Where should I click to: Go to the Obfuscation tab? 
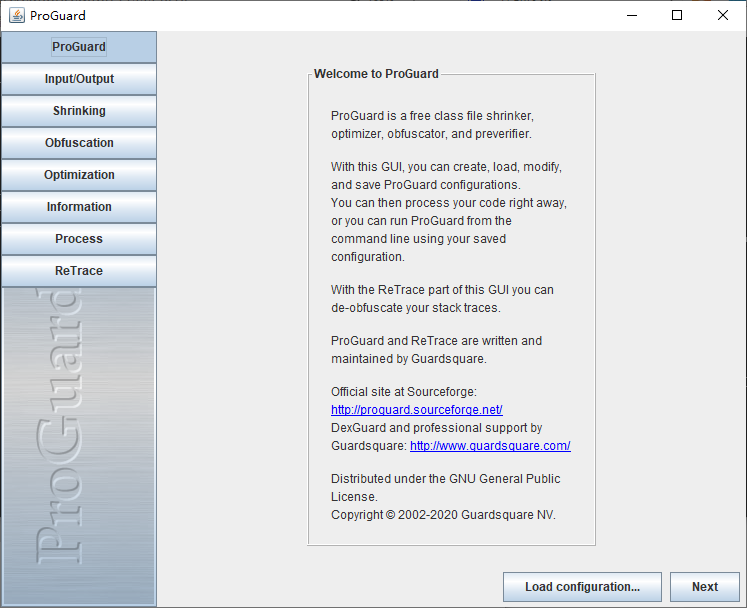tap(79, 143)
